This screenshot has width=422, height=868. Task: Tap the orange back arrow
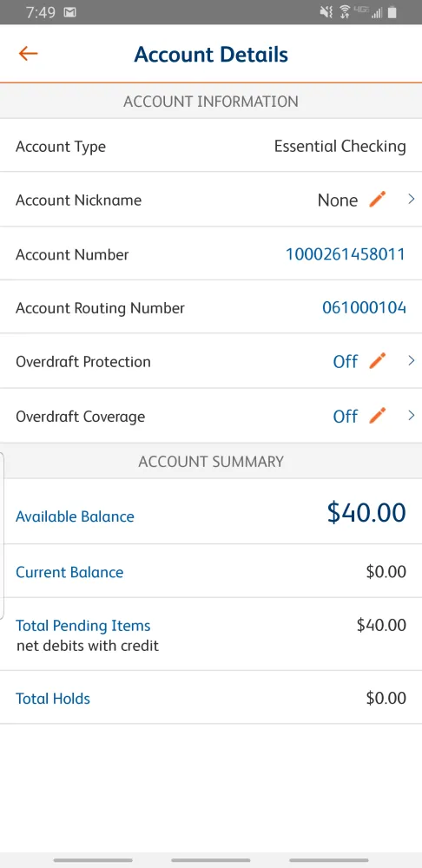pyautogui.click(x=28, y=54)
